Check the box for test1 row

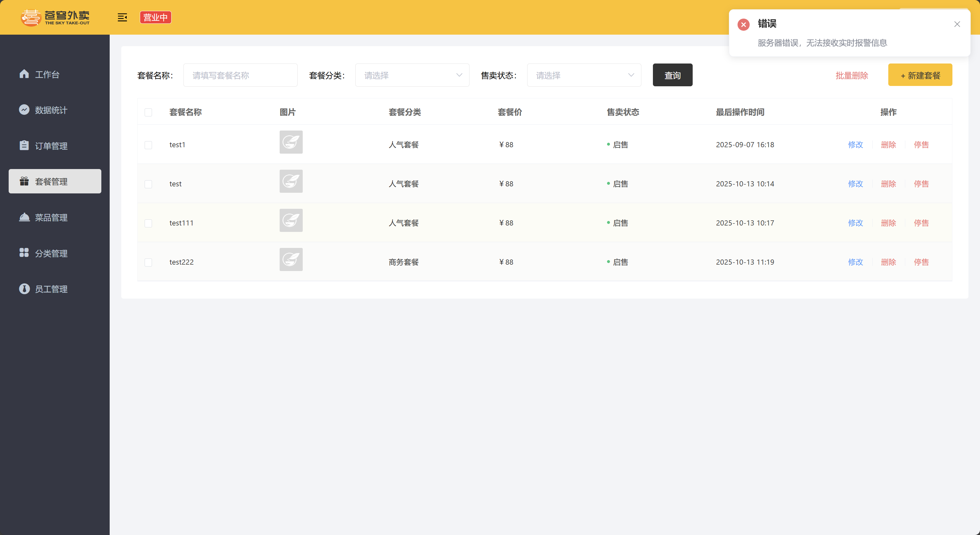point(148,145)
